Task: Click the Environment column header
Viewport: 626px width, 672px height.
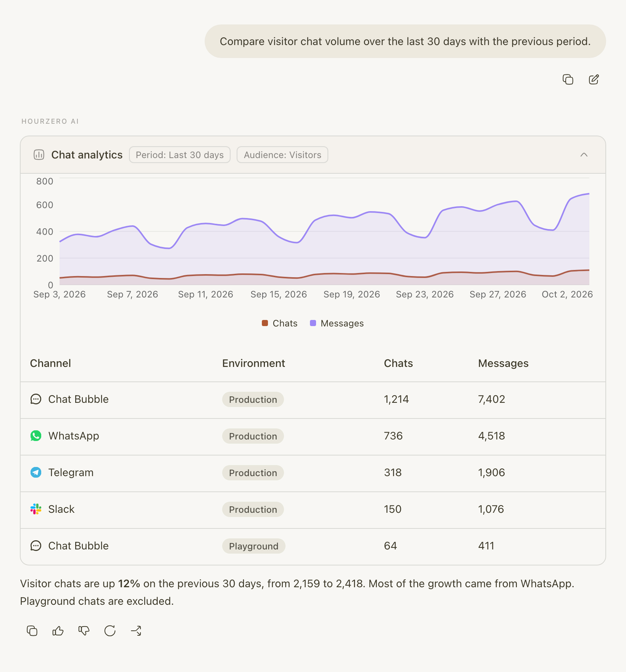Action: point(254,363)
